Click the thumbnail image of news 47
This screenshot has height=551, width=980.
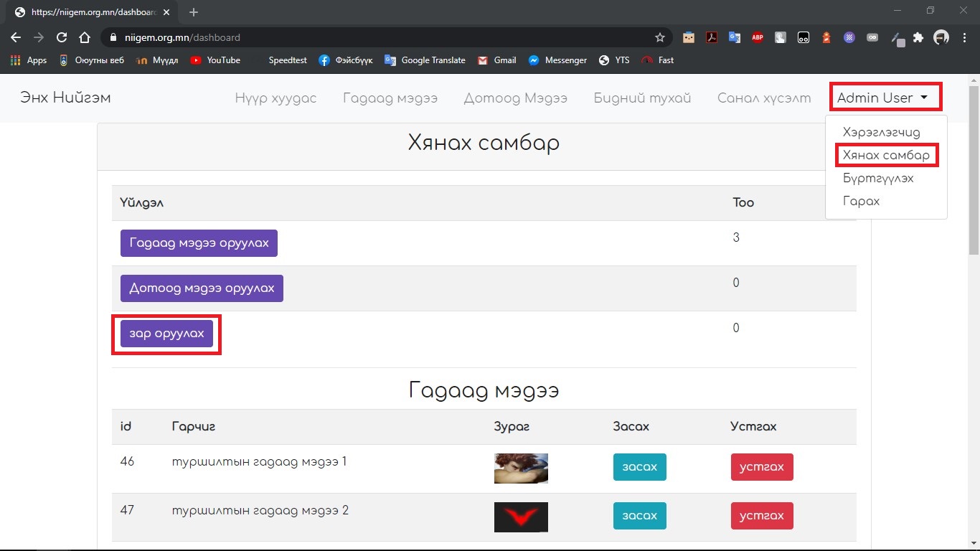[x=521, y=517]
